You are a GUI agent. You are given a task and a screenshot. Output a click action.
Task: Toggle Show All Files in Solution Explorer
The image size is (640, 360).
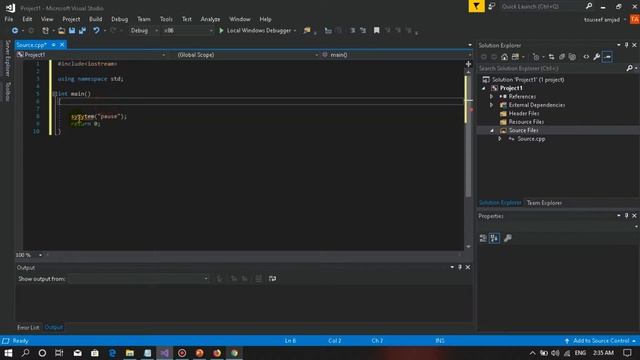pos(572,57)
